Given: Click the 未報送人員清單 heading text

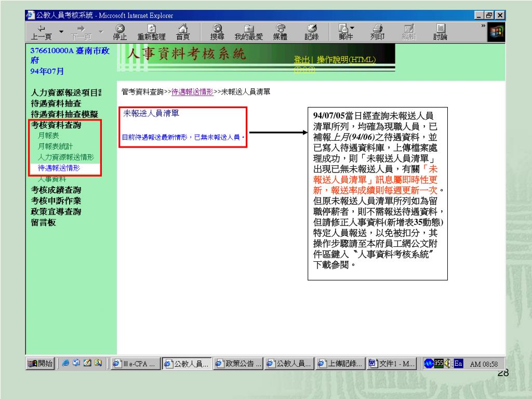Looking at the screenshot, I should point(151,113).
